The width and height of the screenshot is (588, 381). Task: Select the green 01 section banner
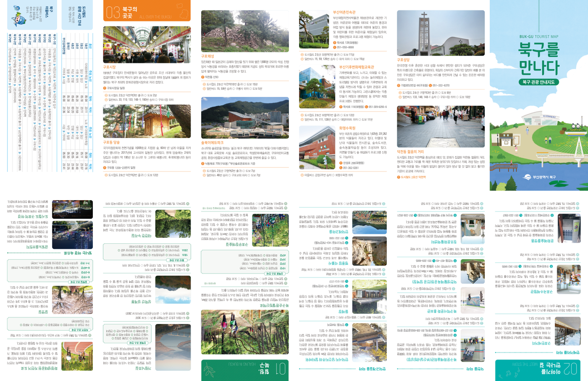point(244,370)
